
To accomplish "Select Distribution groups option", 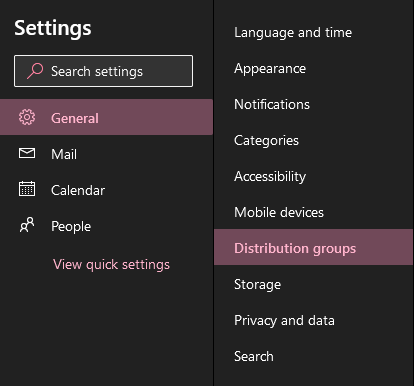I will point(313,247).
